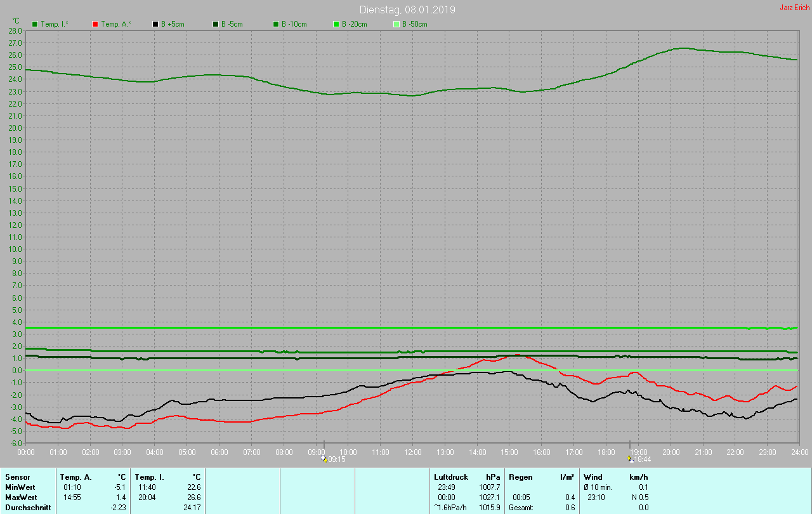Select the 'Temp. A.*' legend label

pos(116,24)
